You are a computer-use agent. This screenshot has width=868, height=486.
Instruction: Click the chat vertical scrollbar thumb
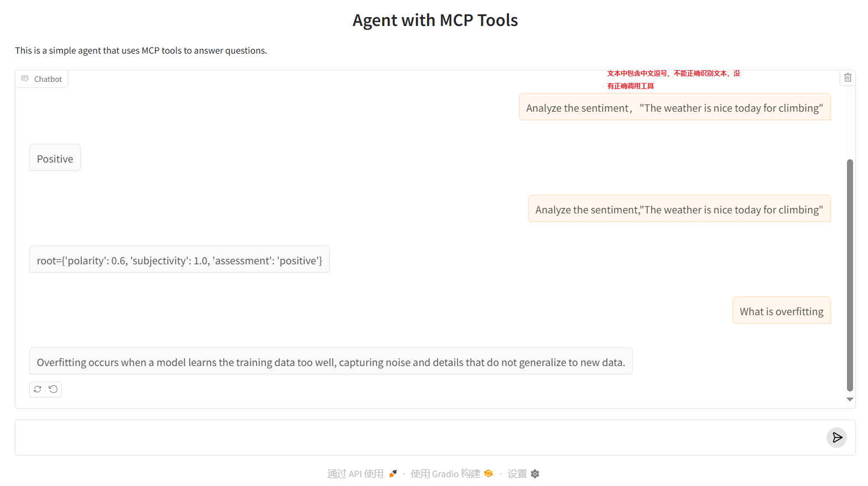(x=850, y=275)
